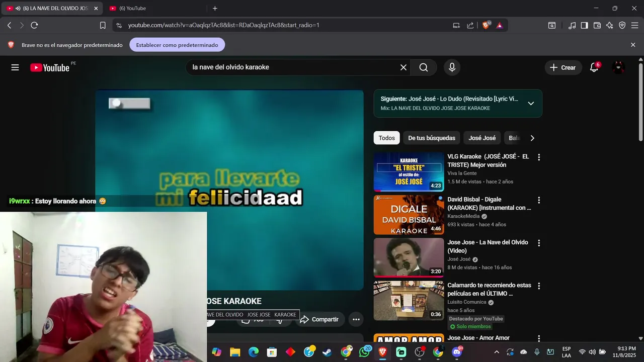Image resolution: width=644 pixels, height=362 pixels.
Task: Open Luisito Comunica channel link
Action: coord(467,302)
